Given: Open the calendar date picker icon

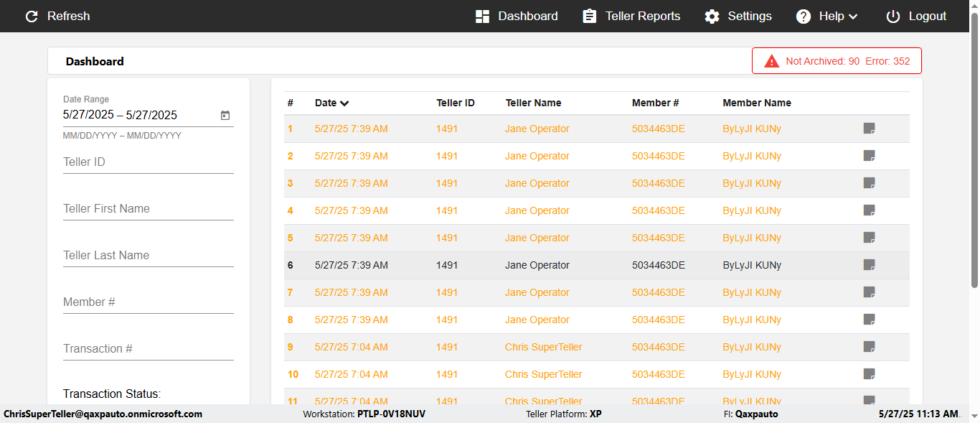Looking at the screenshot, I should coord(225,116).
